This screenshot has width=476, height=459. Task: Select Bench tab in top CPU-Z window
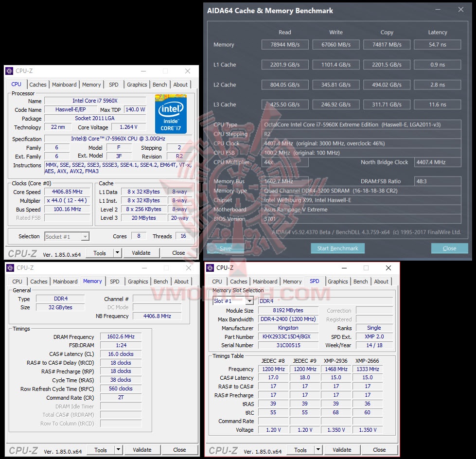(160, 85)
